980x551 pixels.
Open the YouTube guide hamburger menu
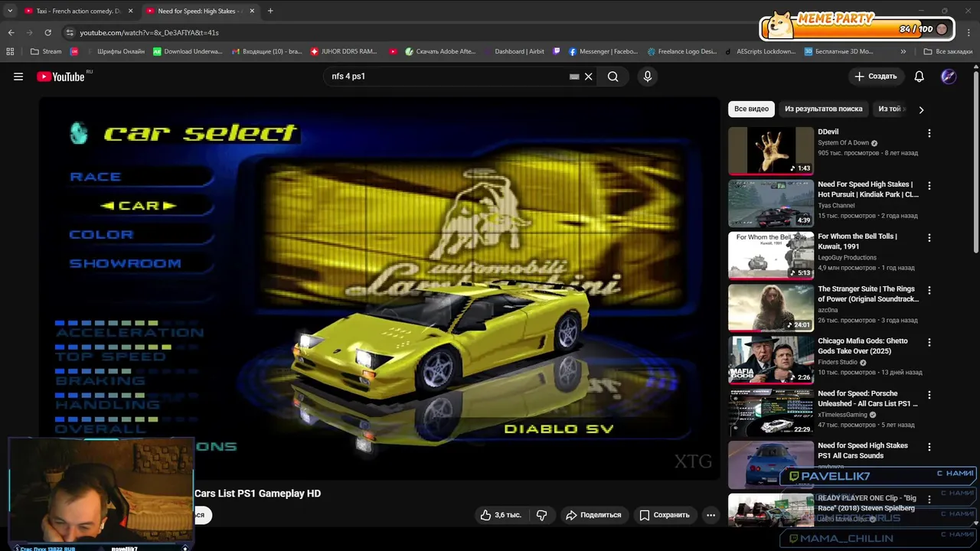pyautogui.click(x=18, y=77)
